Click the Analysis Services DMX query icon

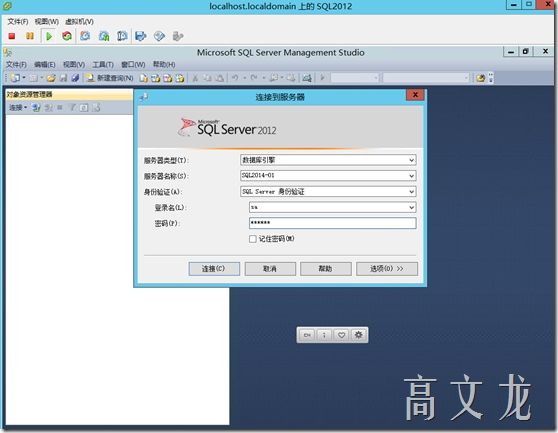pos(168,78)
